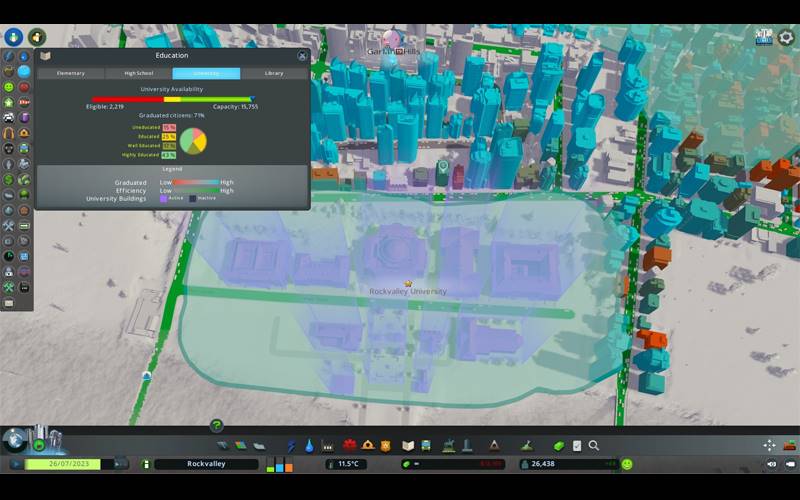Click the Rockvalley University label on map
The width and height of the screenshot is (800, 500).
click(408, 292)
